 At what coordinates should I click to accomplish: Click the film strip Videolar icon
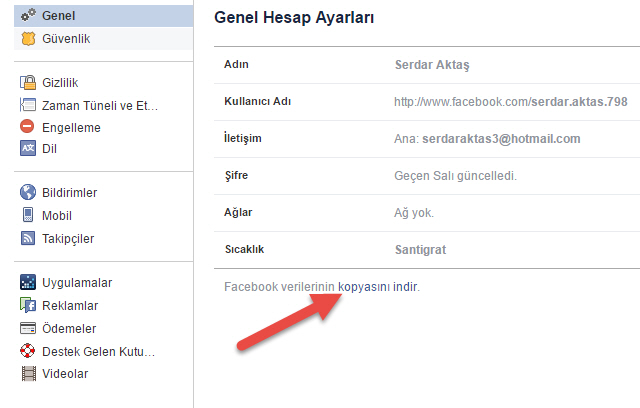click(x=29, y=374)
